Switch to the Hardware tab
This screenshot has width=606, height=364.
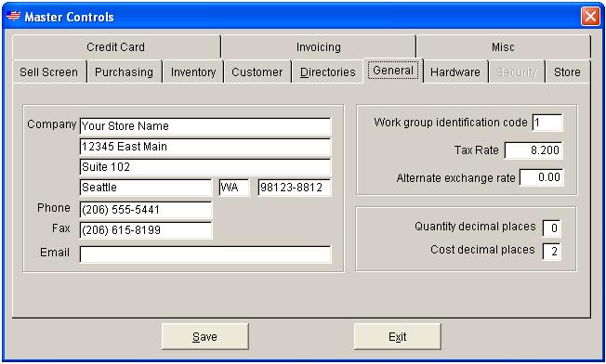click(455, 72)
